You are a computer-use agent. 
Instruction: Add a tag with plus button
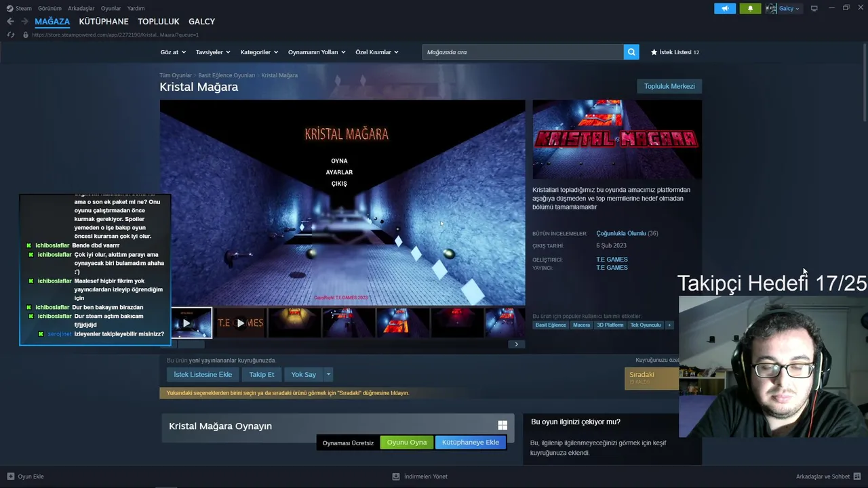coord(669,325)
